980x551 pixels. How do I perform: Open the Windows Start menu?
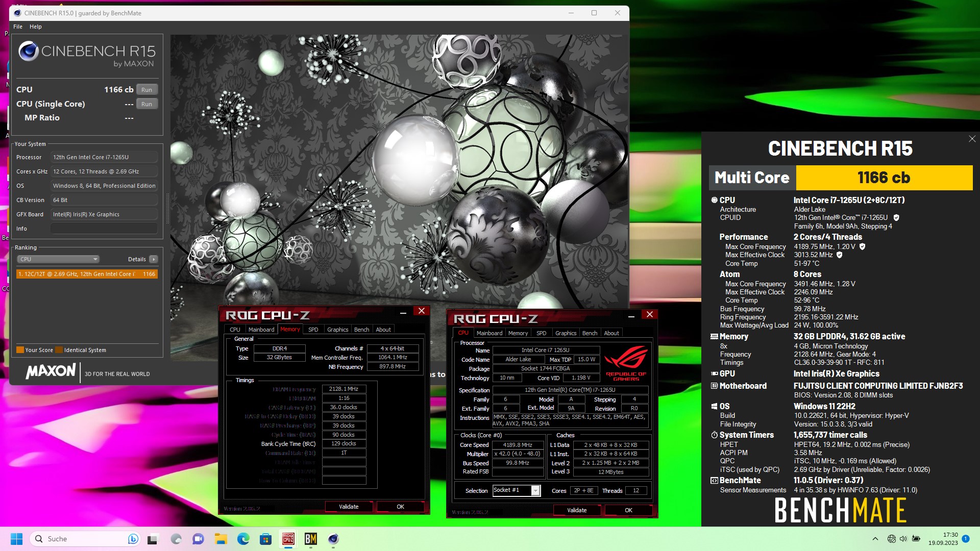[16, 539]
